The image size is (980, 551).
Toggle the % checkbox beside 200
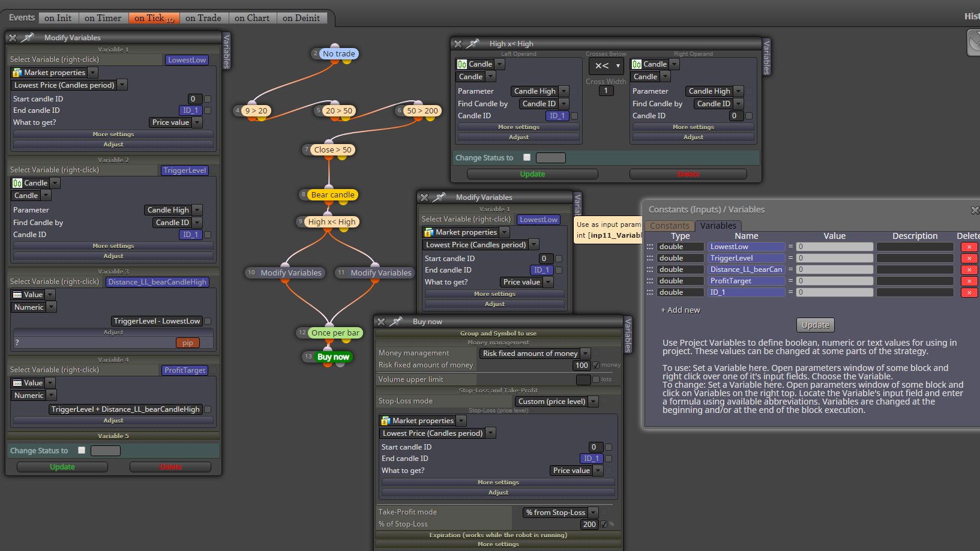(604, 524)
